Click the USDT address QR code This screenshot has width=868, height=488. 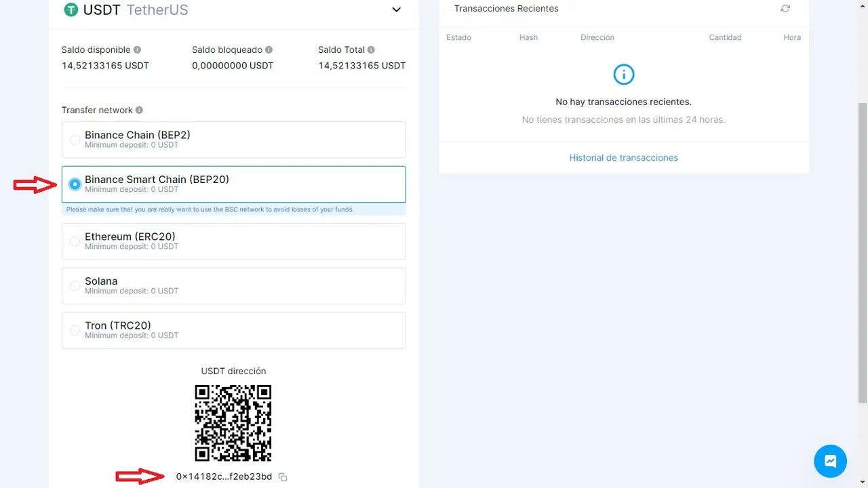pyautogui.click(x=233, y=423)
